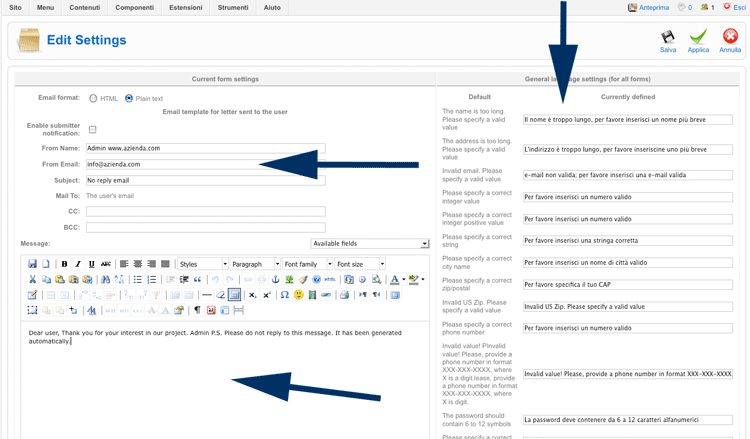The width and height of the screenshot is (750, 439).
Task: Click the 'Invalid US Zip' translation field
Action: click(x=628, y=307)
